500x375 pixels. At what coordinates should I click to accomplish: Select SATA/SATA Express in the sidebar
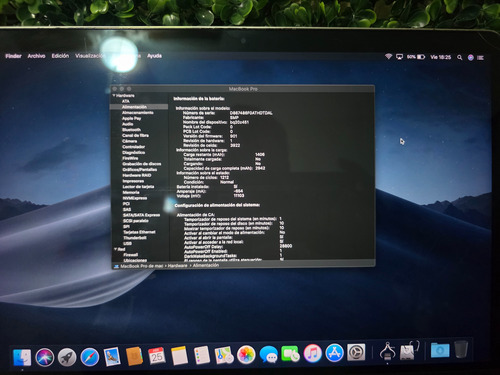coord(142,215)
